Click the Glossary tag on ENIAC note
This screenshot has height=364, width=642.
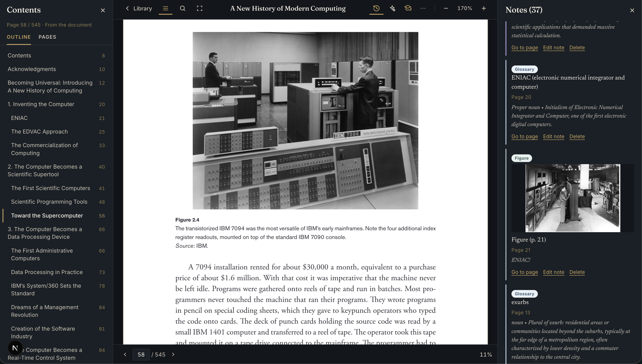[x=524, y=69]
